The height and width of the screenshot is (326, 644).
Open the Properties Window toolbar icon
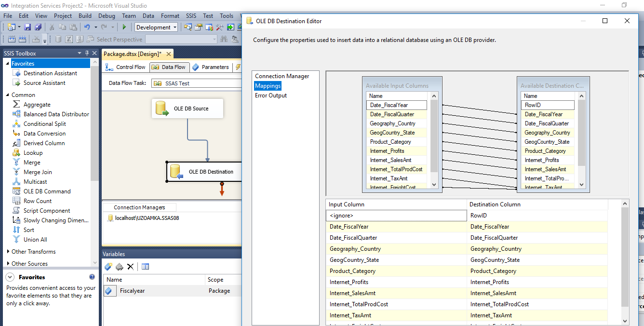[x=199, y=27]
